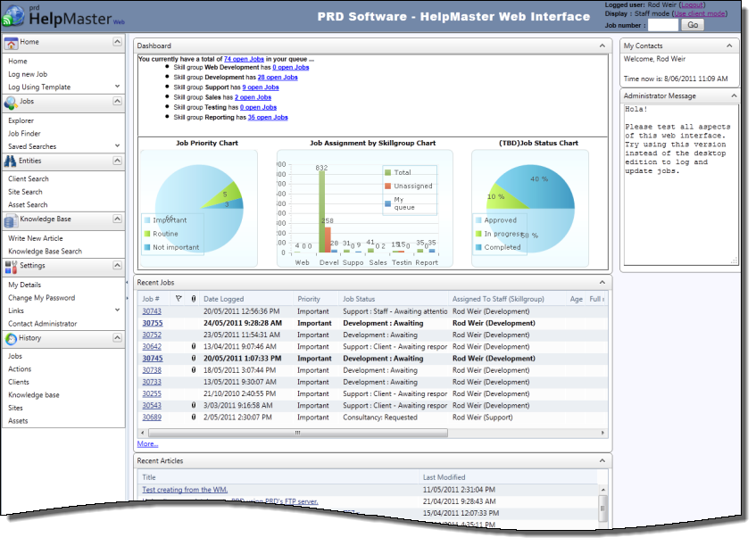Open Client Search in sidebar
The height and width of the screenshot is (546, 756).
[x=29, y=178]
